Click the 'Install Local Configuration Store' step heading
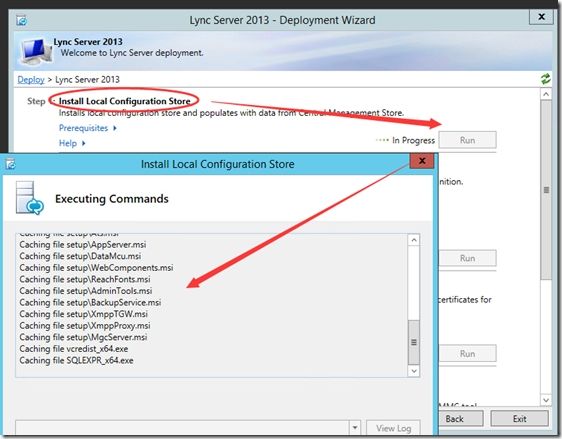 tap(124, 101)
